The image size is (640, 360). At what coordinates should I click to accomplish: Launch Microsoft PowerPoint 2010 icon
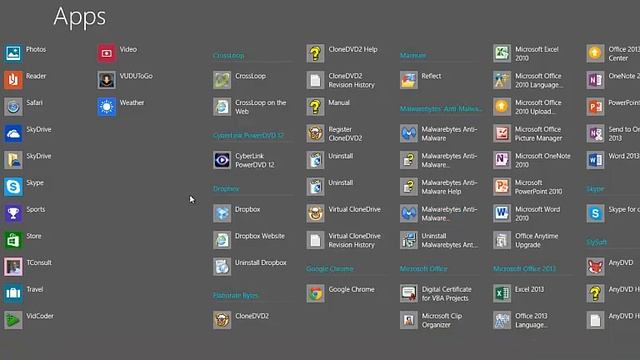pyautogui.click(x=502, y=187)
